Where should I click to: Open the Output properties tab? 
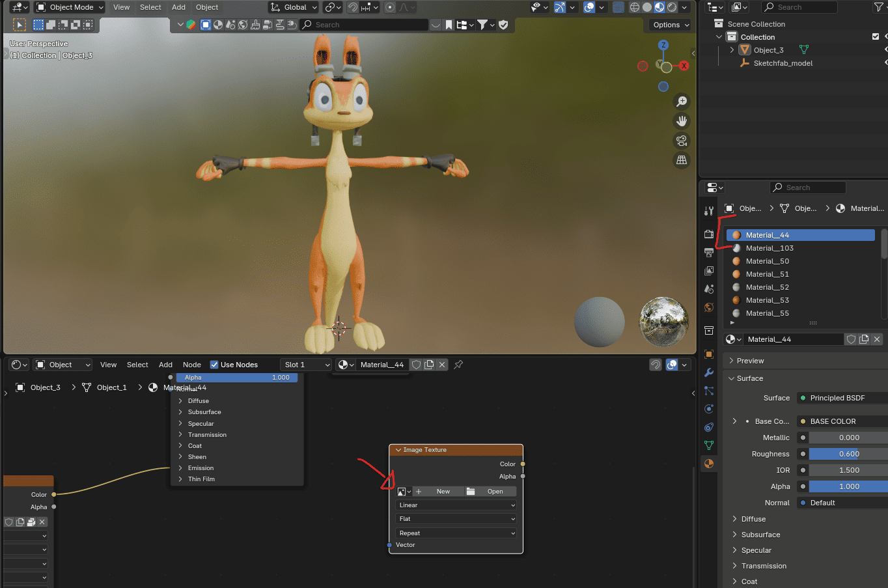[x=709, y=252]
